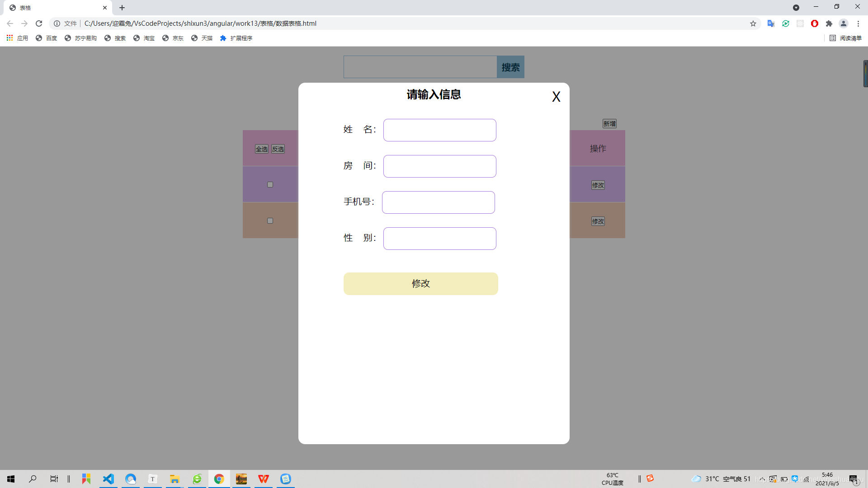Open Windows Search in the taskbar
The image size is (868, 488).
point(32,479)
